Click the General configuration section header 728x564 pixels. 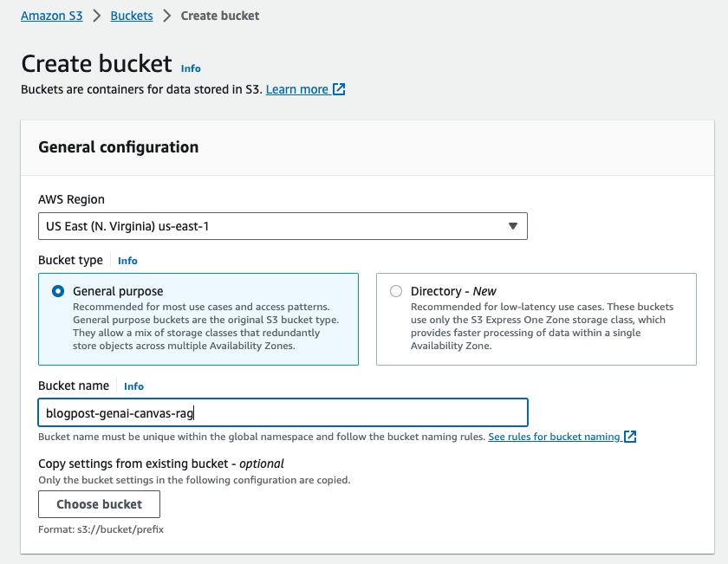[x=119, y=147]
